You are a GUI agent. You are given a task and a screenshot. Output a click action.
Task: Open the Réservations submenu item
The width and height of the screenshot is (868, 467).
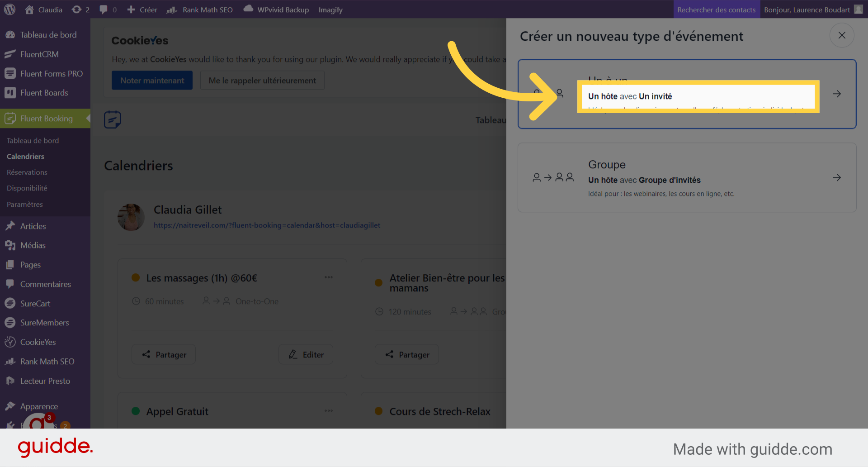(27, 172)
